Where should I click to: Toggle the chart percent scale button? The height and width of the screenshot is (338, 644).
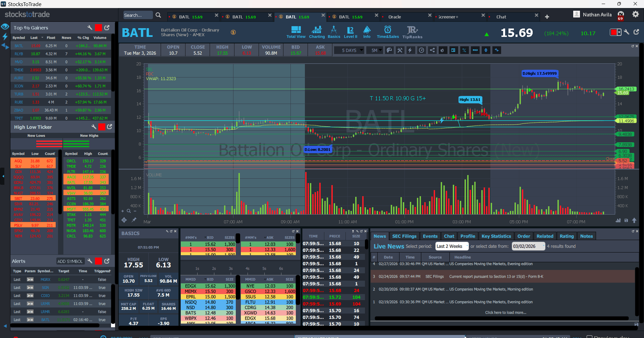464,50
